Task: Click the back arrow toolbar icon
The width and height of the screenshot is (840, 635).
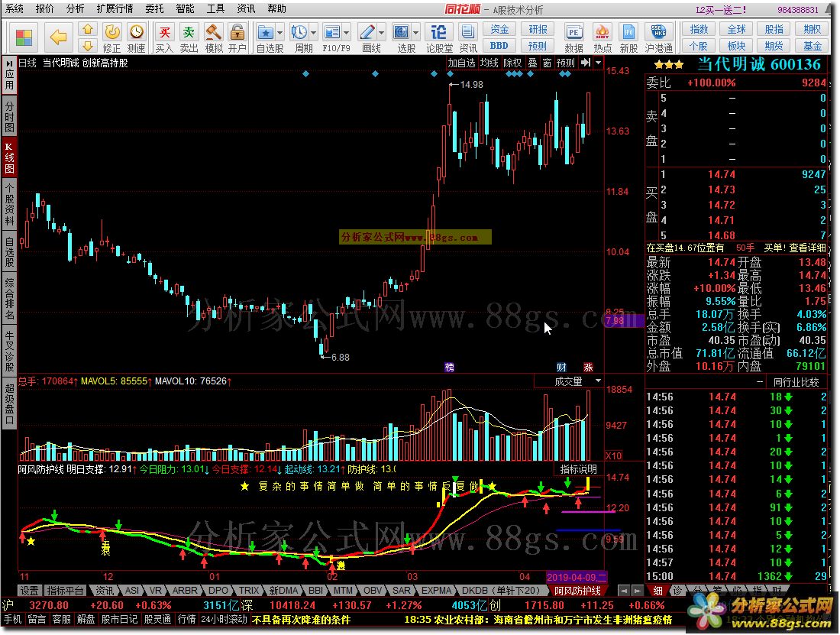Action: click(58, 37)
